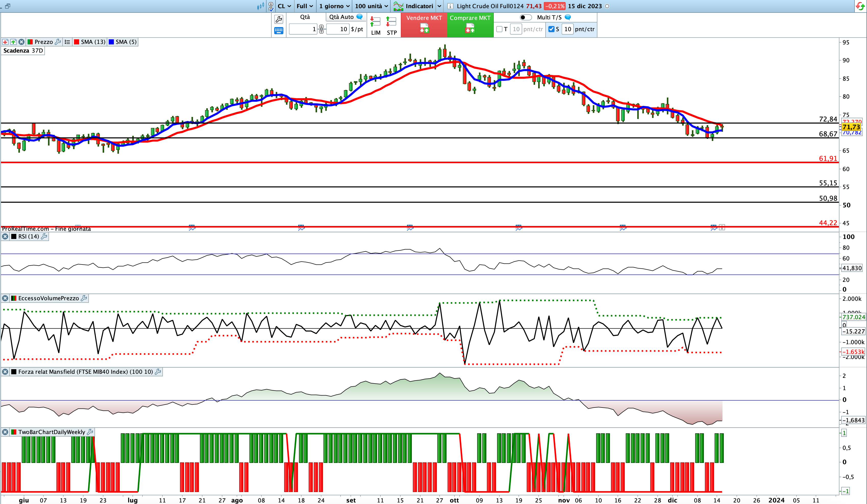The image size is (867, 504).
Task: Click the event marker near 14 dic
Action: tap(714, 227)
